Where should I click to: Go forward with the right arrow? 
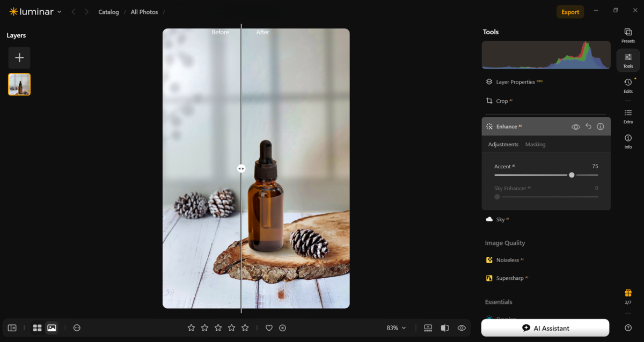click(x=86, y=12)
